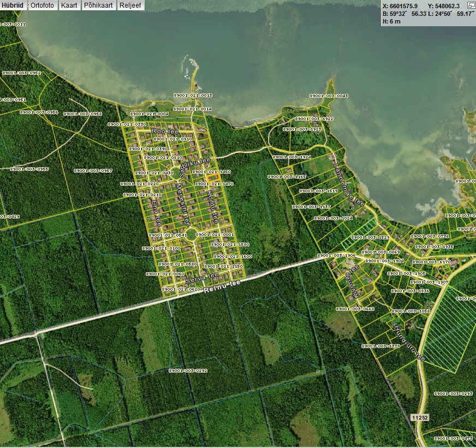Click parcel label 89001:003:0292
The image size is (476, 448).
(x=188, y=371)
